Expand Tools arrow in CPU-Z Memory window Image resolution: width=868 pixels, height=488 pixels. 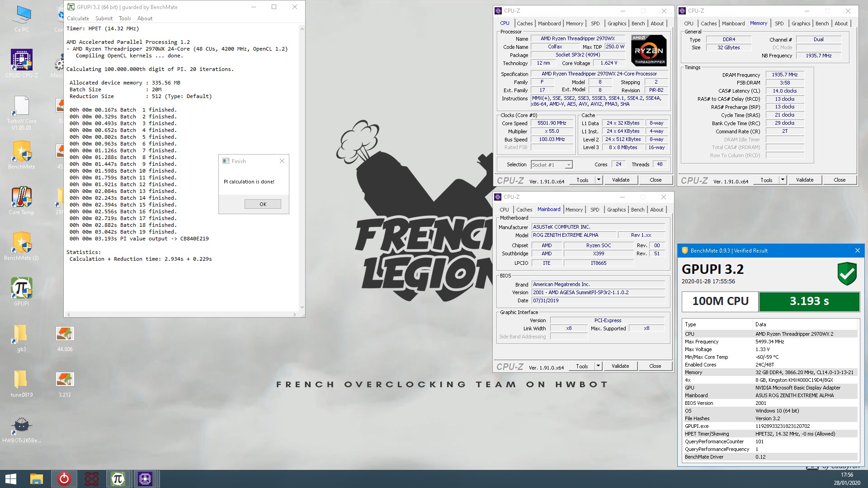coord(783,180)
